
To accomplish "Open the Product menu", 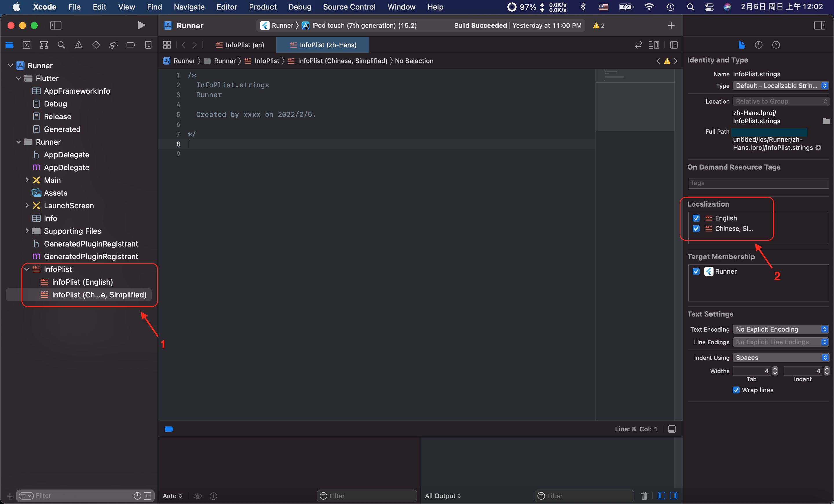I will click(x=263, y=7).
